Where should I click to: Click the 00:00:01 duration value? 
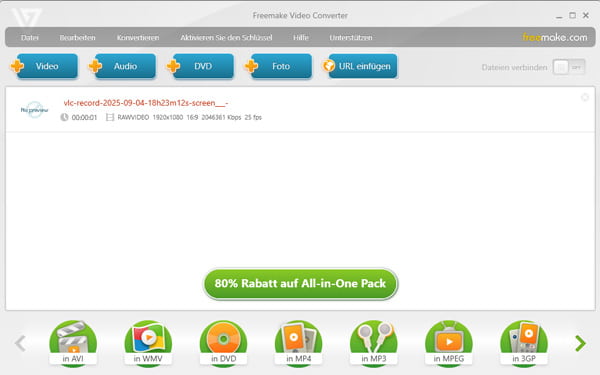point(84,117)
